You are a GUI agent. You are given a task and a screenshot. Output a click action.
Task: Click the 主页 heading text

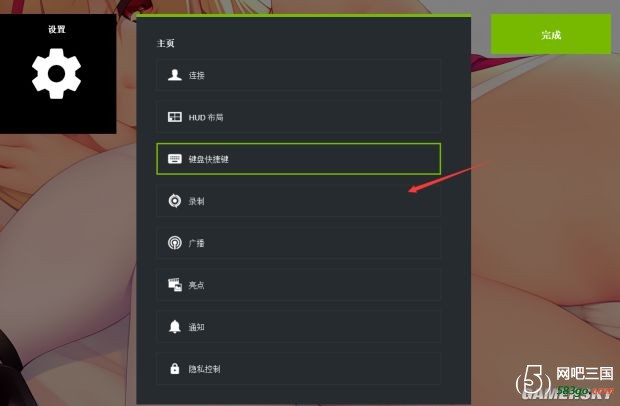pyautogui.click(x=165, y=43)
